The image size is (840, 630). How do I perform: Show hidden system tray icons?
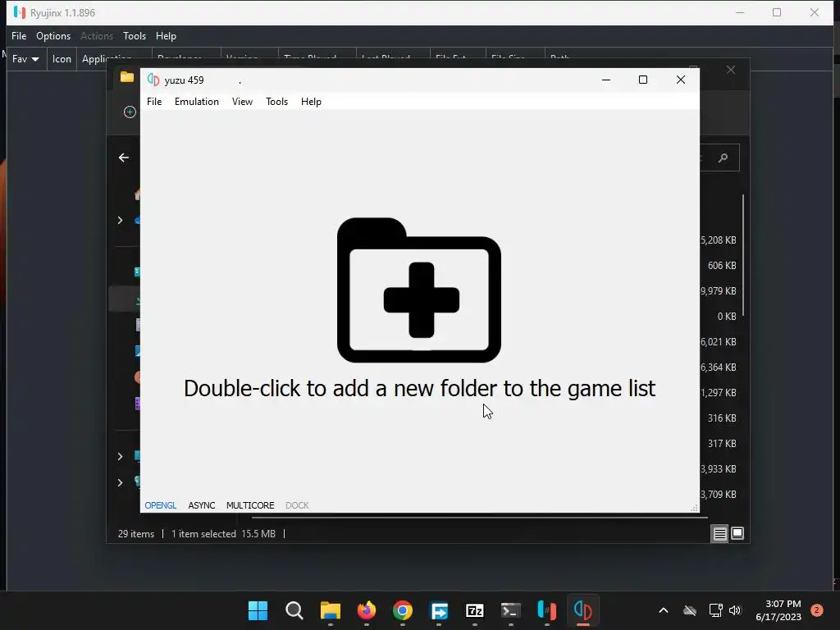663,610
